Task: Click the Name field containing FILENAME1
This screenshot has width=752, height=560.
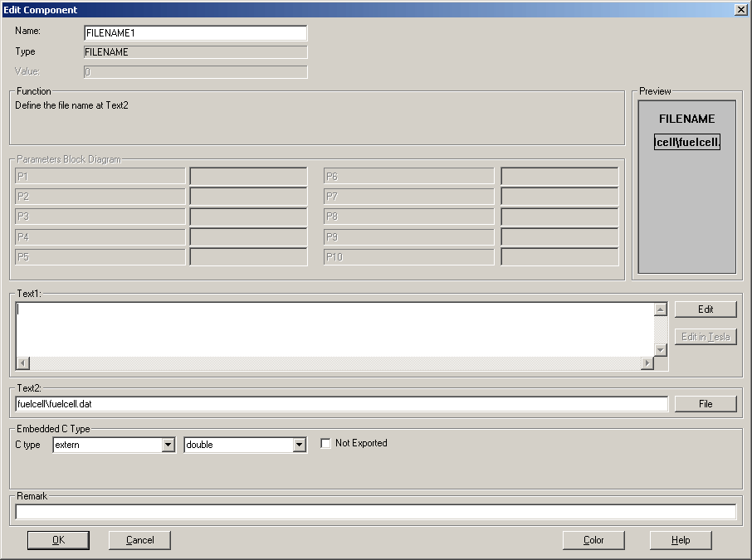Action: (x=195, y=33)
